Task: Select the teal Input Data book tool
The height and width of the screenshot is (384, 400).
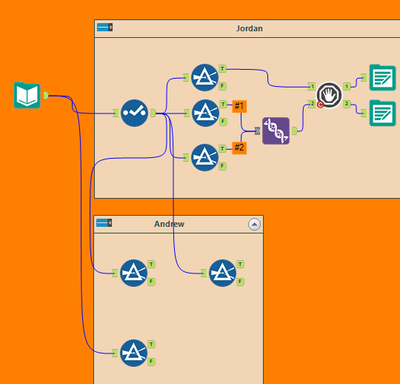Action: click(x=27, y=95)
